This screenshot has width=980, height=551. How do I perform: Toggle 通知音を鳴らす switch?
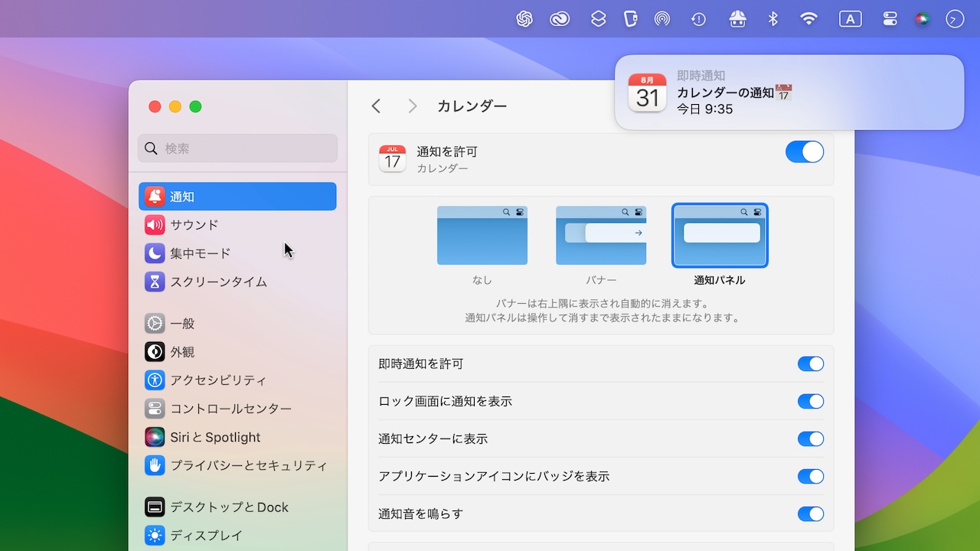pos(811,514)
